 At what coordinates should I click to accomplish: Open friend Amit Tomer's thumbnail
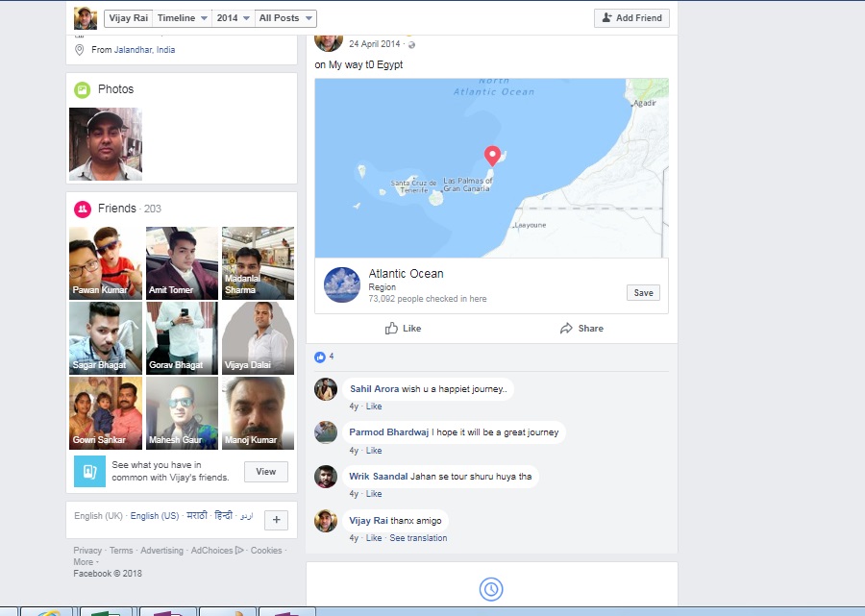point(182,263)
